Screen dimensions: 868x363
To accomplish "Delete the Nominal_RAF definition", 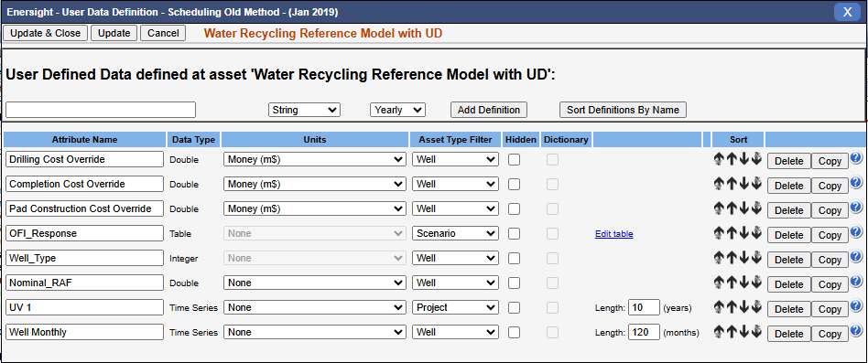I will click(x=789, y=284).
